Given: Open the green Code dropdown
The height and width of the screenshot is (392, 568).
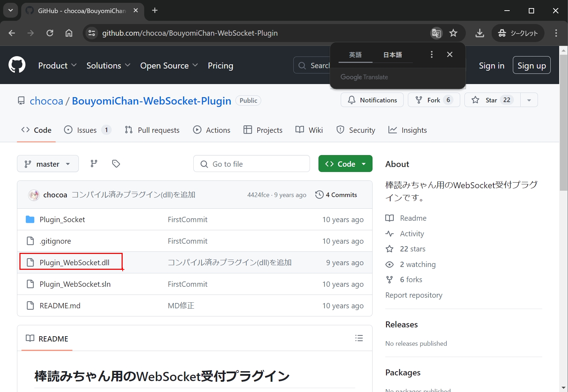Looking at the screenshot, I should pos(345,164).
